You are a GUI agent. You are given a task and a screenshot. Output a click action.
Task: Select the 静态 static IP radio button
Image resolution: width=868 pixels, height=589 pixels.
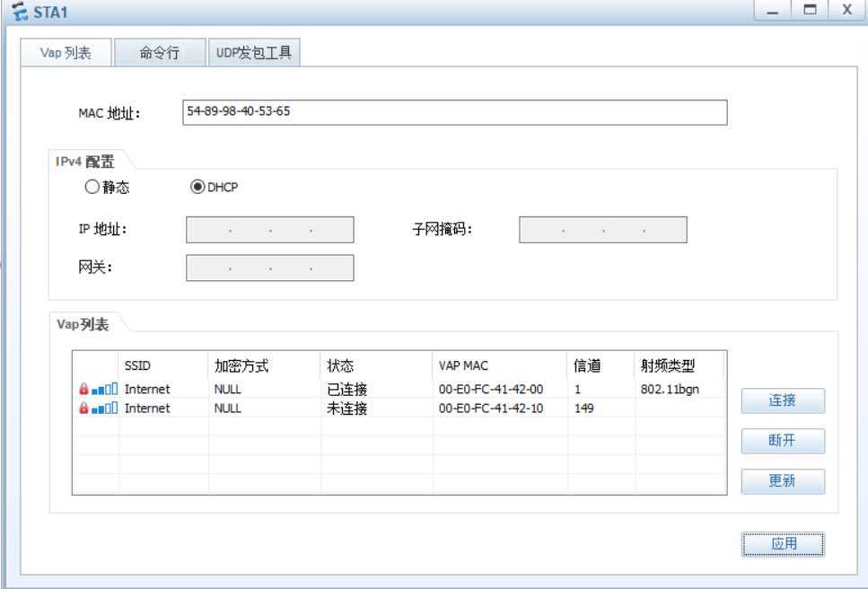pos(92,187)
